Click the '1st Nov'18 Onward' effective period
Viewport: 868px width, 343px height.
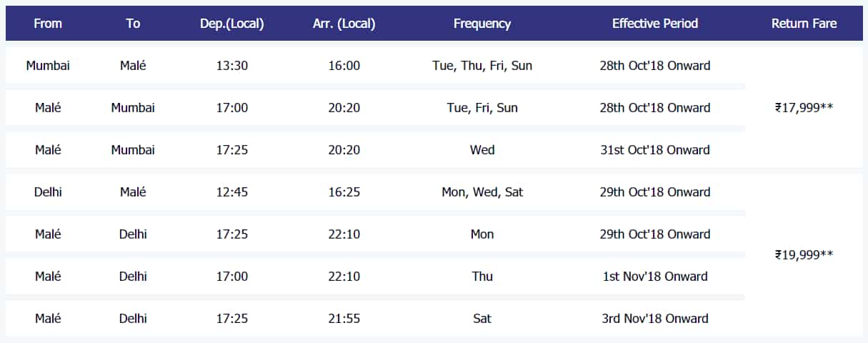(x=655, y=277)
